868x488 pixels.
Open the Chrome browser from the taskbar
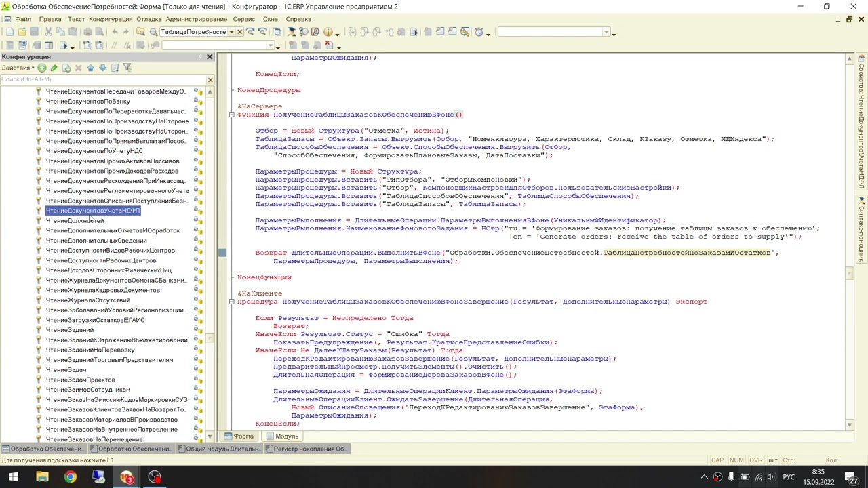70,476
